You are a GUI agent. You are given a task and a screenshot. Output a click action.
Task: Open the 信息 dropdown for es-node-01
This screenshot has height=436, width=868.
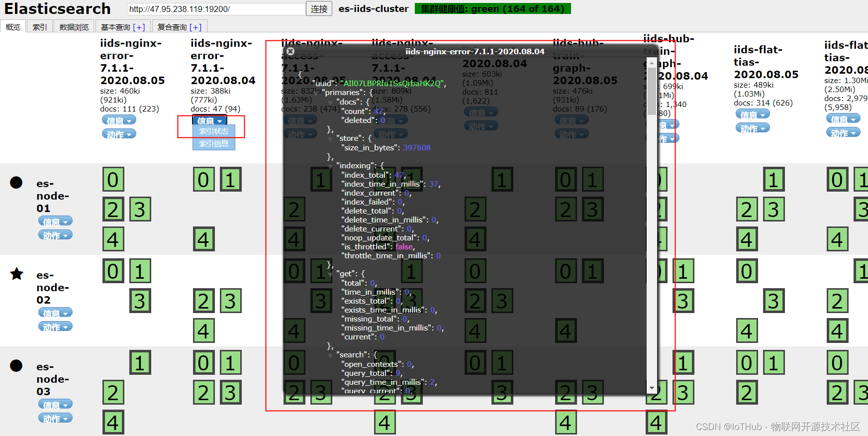click(x=55, y=221)
